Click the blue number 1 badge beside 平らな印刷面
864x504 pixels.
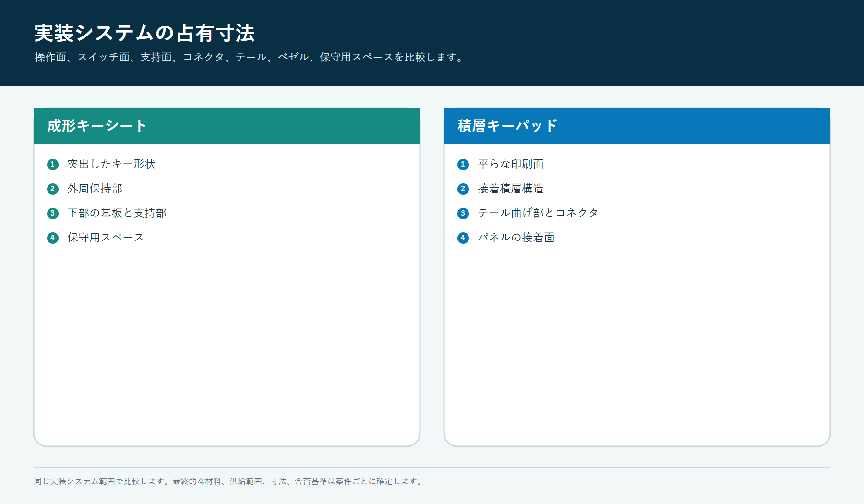463,165
